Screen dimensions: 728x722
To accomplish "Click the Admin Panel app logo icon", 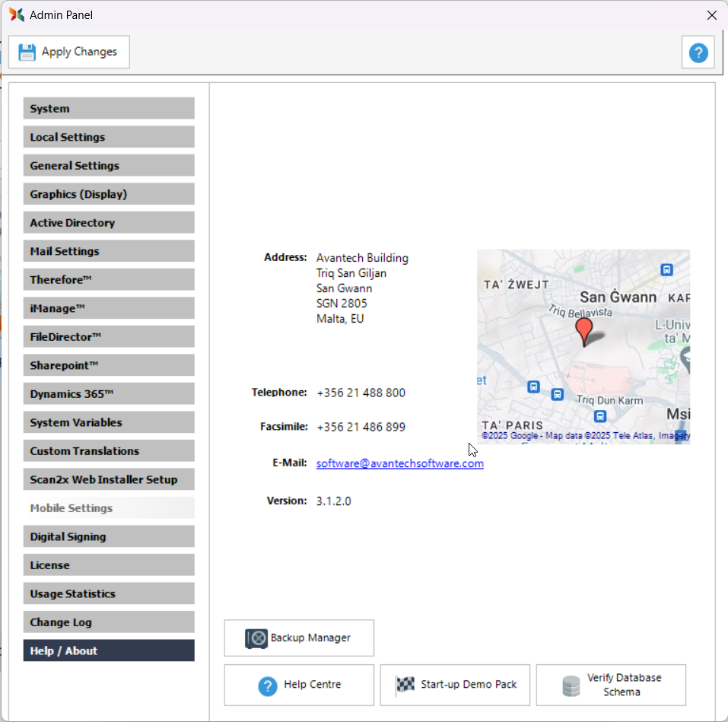I will coord(16,14).
